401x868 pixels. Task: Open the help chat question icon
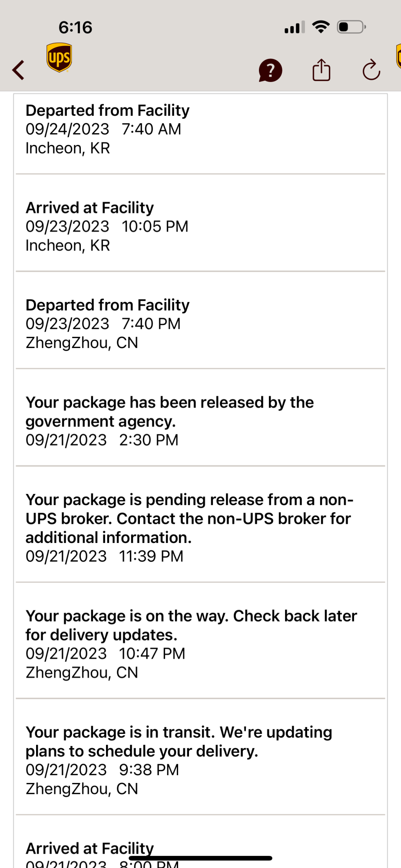270,70
